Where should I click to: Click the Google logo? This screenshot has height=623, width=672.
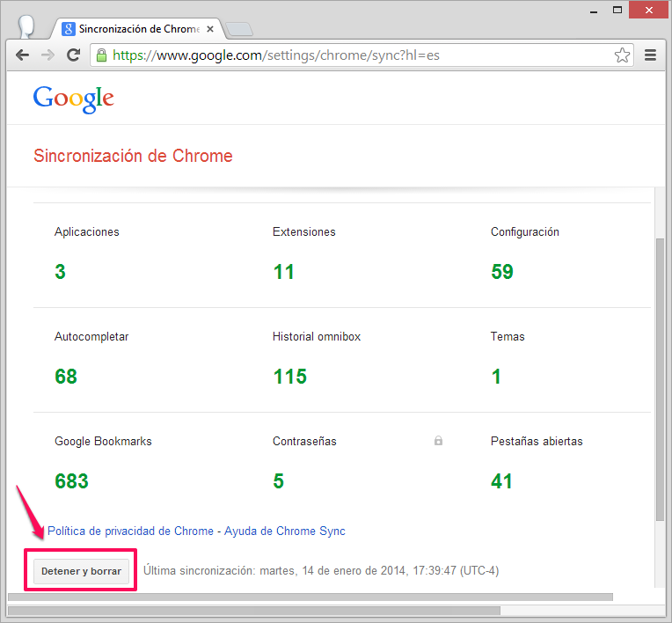click(x=73, y=99)
